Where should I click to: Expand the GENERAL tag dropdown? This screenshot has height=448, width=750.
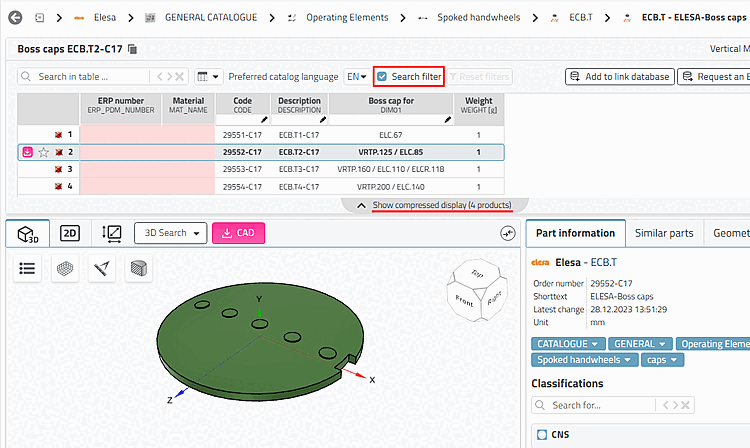(x=640, y=344)
